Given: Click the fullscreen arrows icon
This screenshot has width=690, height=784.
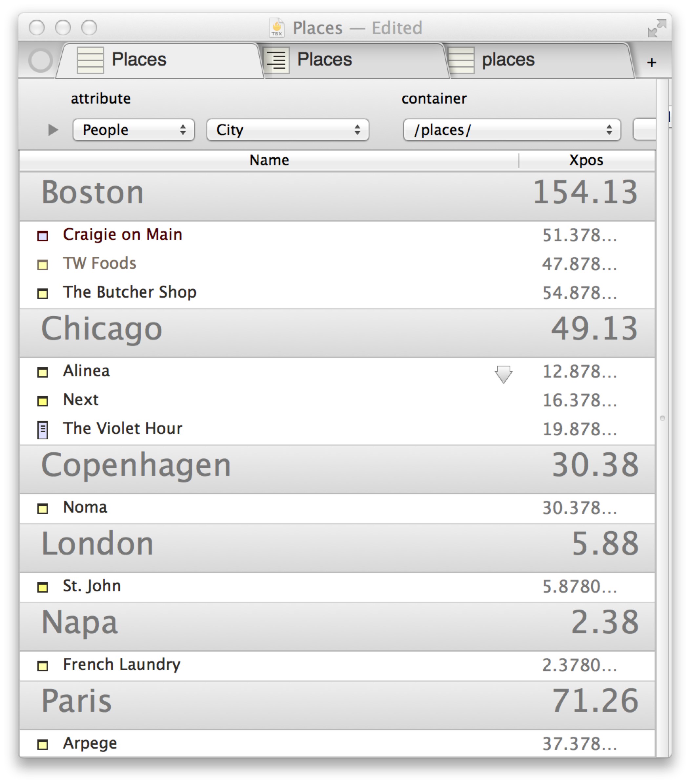Looking at the screenshot, I should tap(657, 28).
